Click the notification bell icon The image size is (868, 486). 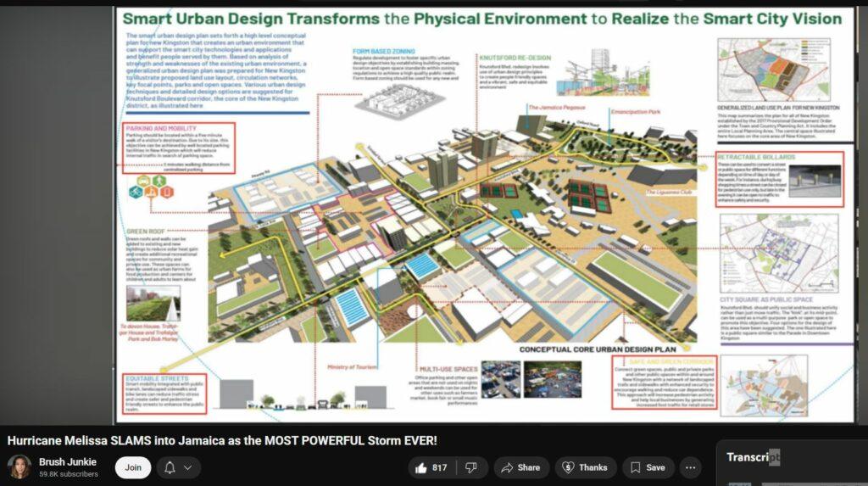click(x=170, y=467)
